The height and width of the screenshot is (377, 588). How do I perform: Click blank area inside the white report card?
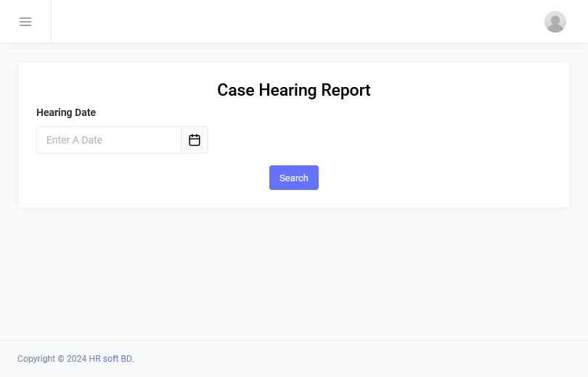click(436, 145)
